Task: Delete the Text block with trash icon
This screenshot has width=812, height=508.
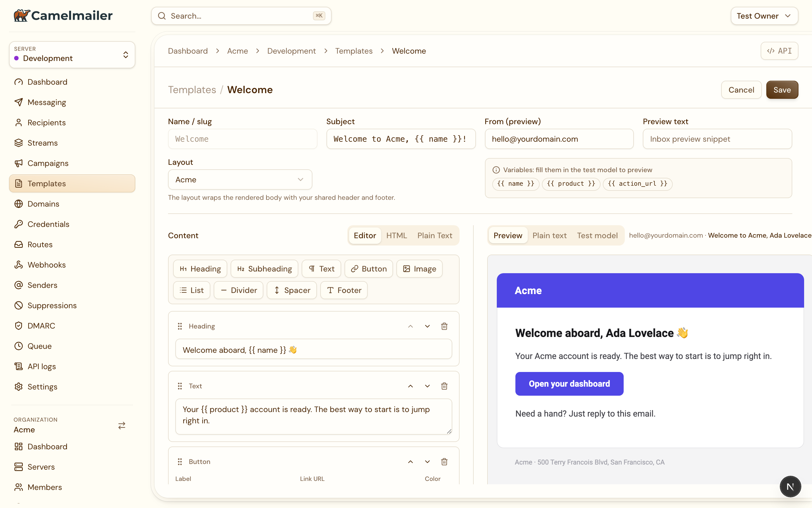Action: tap(444, 386)
